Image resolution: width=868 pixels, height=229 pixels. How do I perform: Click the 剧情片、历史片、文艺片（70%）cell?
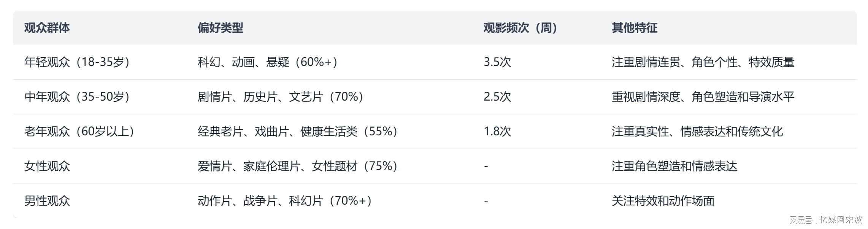pyautogui.click(x=281, y=97)
